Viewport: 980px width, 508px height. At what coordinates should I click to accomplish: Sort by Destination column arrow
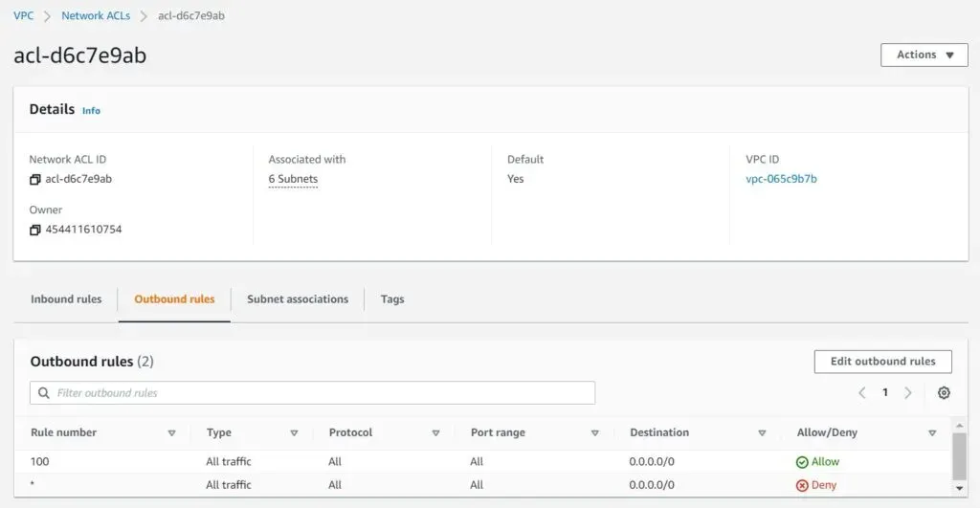[x=762, y=433]
